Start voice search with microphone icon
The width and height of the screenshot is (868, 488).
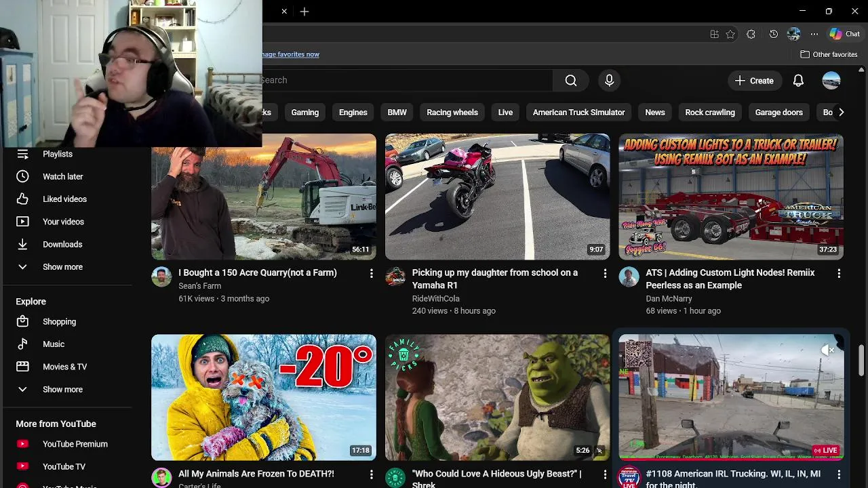pos(609,80)
